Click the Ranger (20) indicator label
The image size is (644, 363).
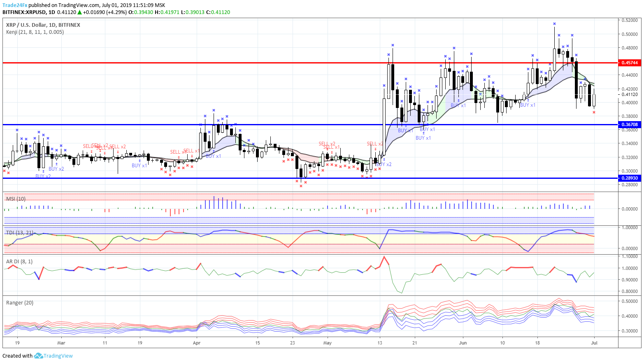click(20, 302)
